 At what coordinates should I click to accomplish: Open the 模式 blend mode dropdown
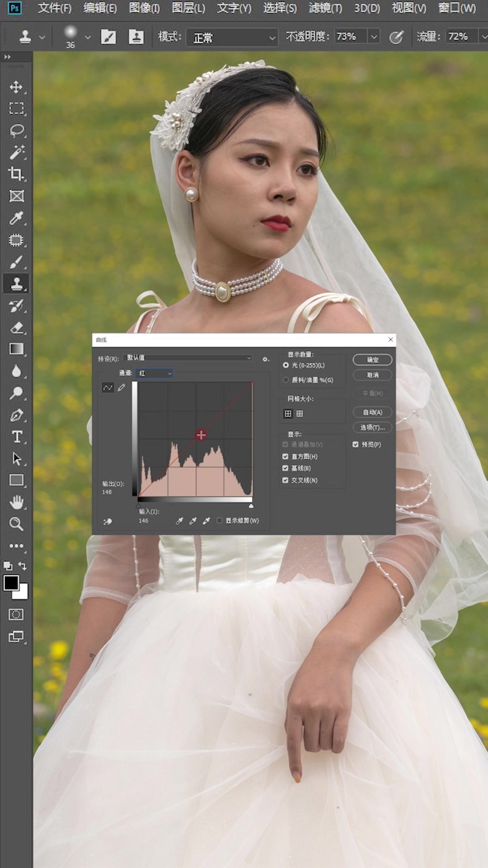(x=232, y=37)
